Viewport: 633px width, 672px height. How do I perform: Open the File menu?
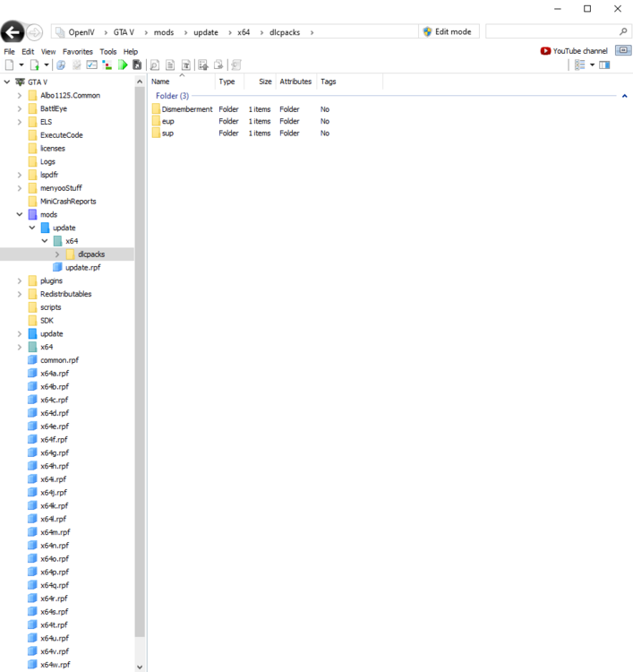(x=10, y=52)
